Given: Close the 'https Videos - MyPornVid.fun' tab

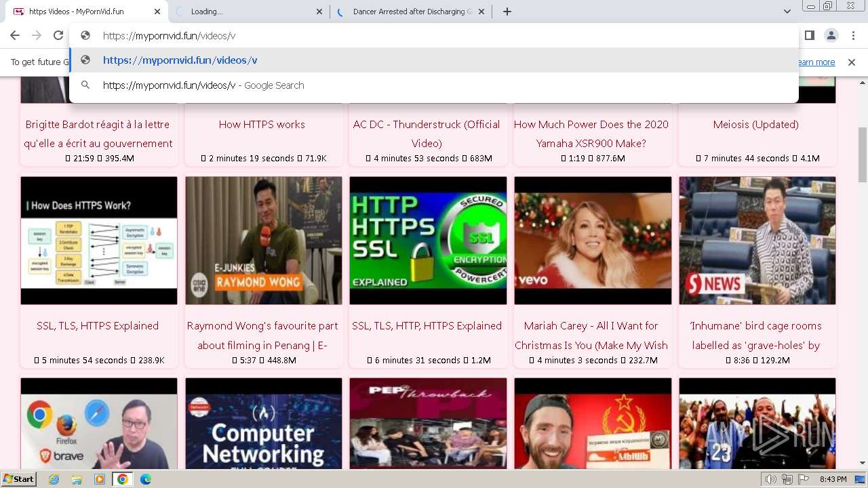Looking at the screenshot, I should click(x=157, y=12).
